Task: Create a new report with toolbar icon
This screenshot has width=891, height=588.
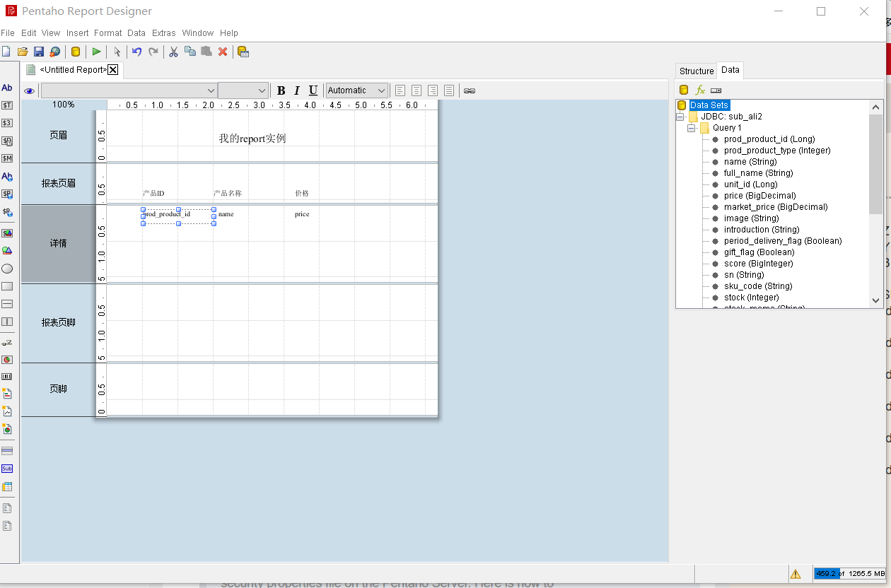Action: pyautogui.click(x=6, y=52)
